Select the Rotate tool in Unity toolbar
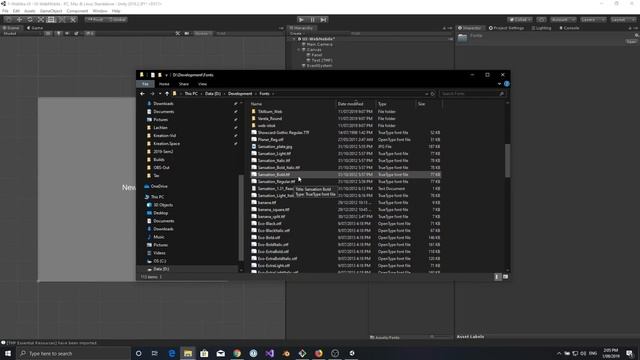Viewport: 640px width, 360px height. (x=30, y=20)
